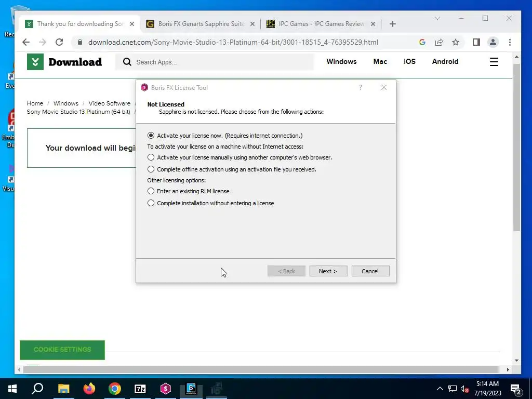The image size is (532, 399).
Task: Click the Chrome address bar URL
Action: (233, 43)
